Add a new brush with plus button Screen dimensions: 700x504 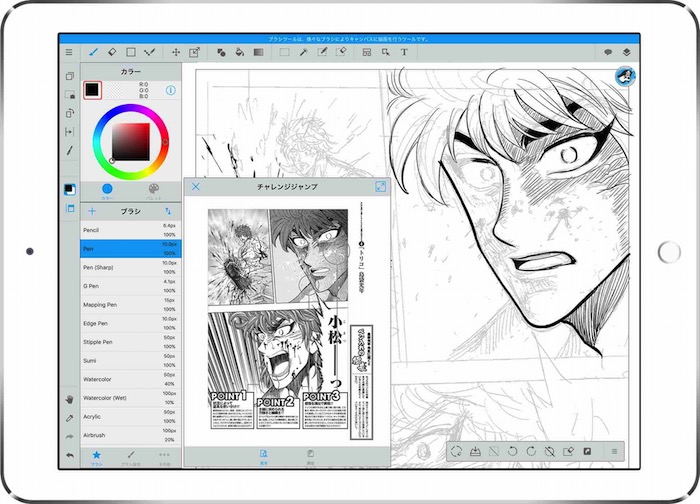(92, 212)
